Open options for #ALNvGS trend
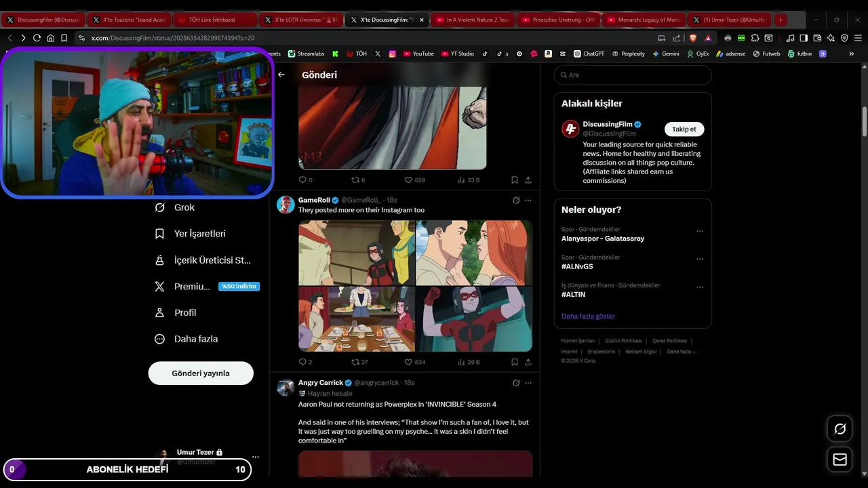 coord(700,259)
